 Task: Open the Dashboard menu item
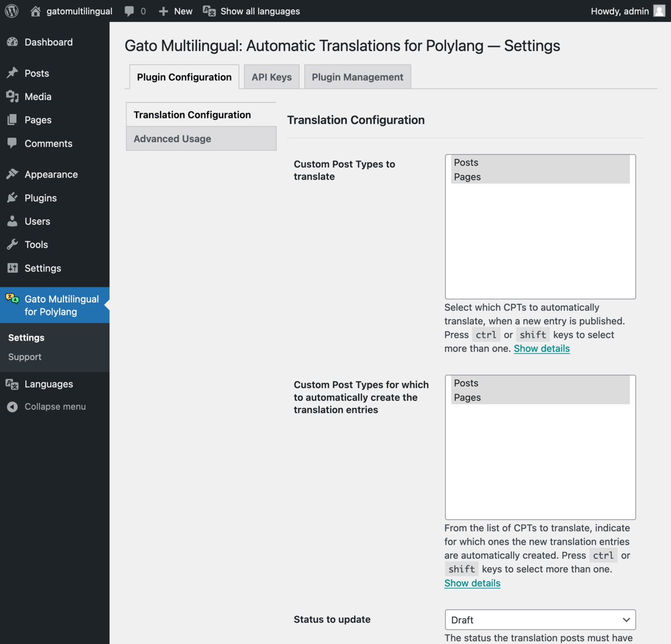(x=49, y=42)
